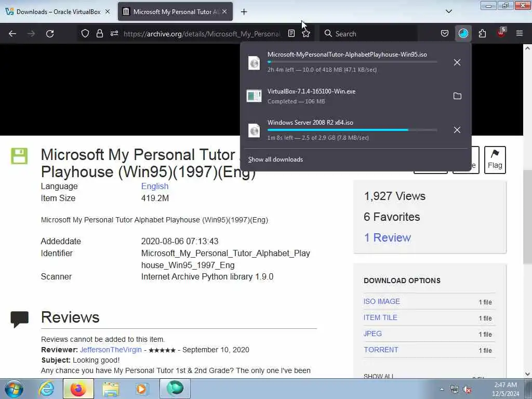Open a new tab with plus button
The image size is (532, 399).
244,12
